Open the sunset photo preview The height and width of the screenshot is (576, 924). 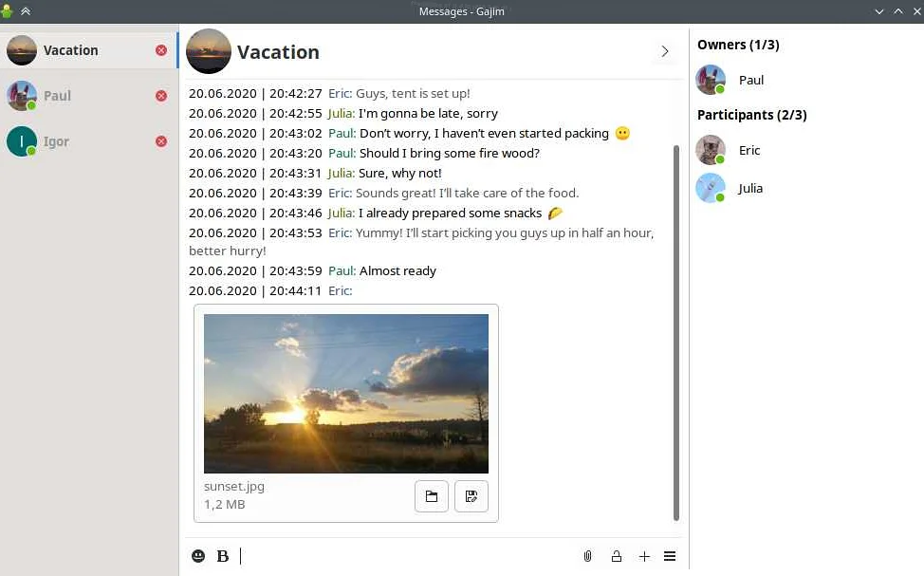pos(346,394)
